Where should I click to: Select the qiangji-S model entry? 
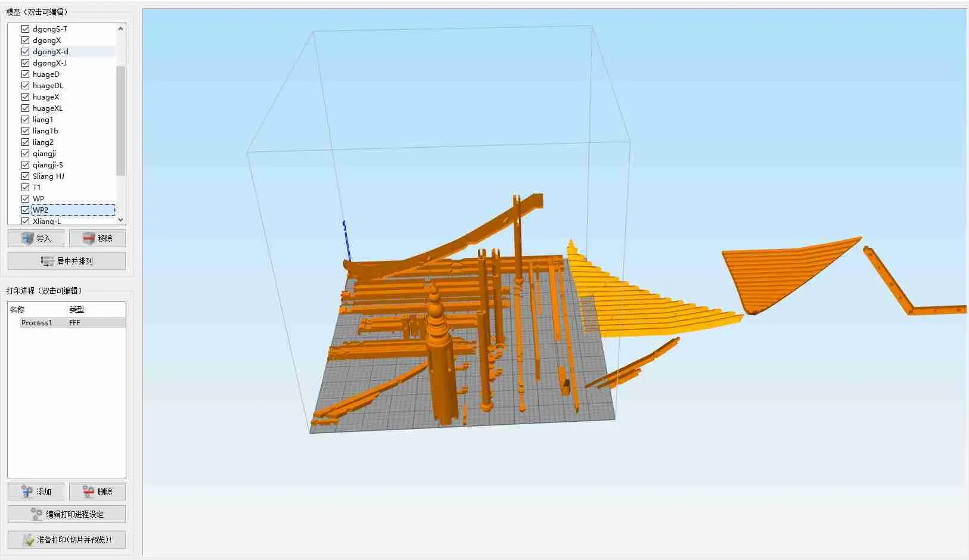[48, 164]
